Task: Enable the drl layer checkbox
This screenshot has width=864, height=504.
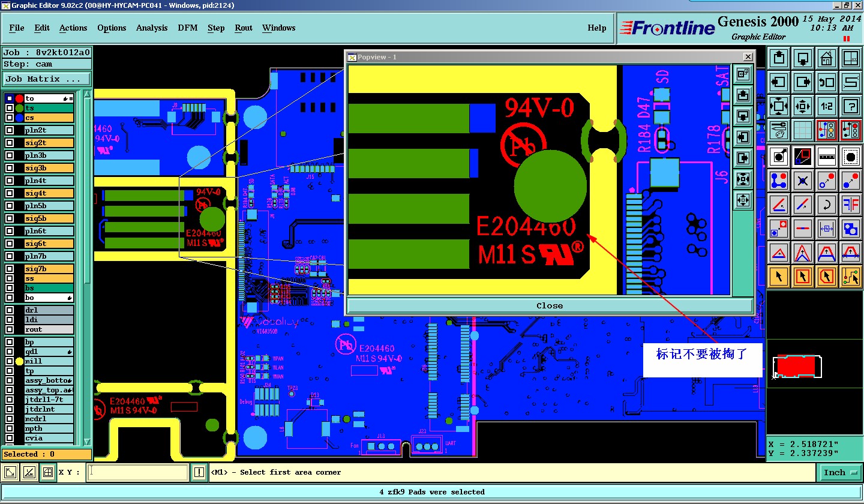Action: pos(10,310)
